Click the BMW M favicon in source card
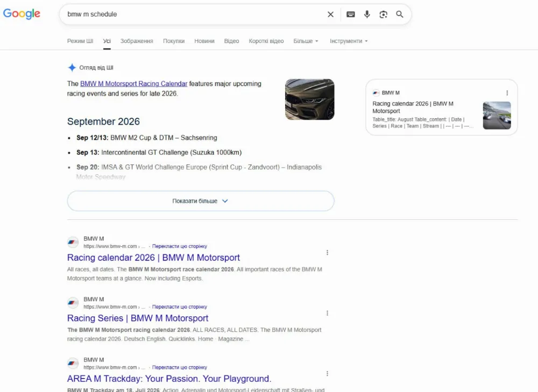 click(376, 93)
